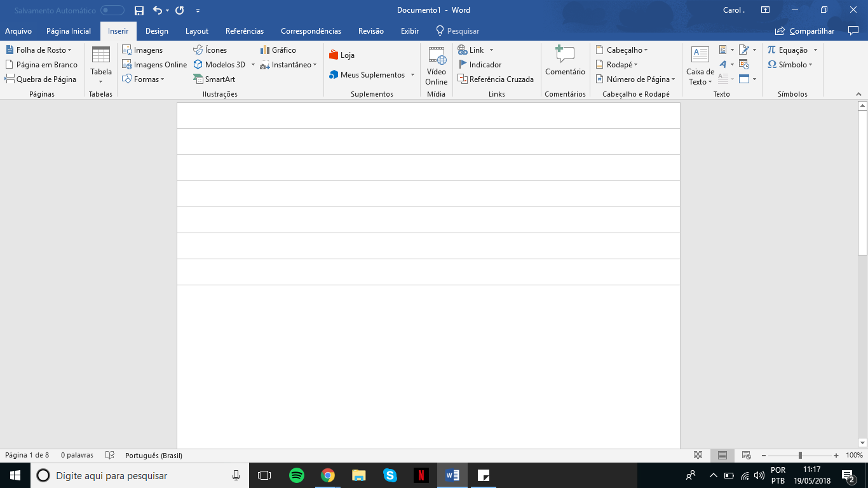Insert Ícones from the library
868x488 pixels.
[210, 50]
